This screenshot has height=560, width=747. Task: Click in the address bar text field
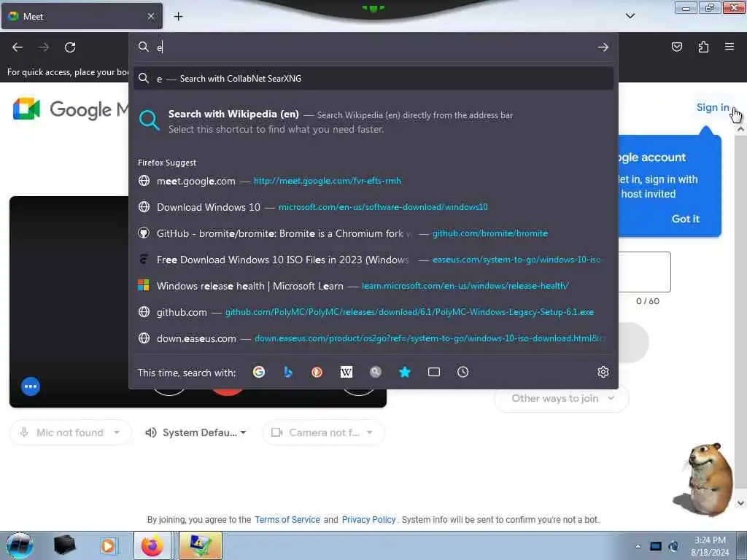374,47
